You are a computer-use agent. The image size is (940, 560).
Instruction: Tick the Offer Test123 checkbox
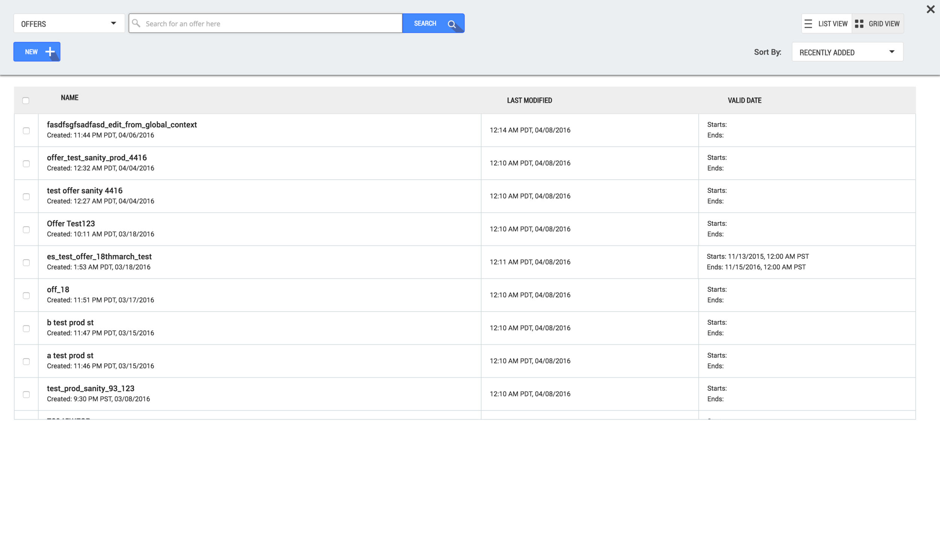point(26,229)
